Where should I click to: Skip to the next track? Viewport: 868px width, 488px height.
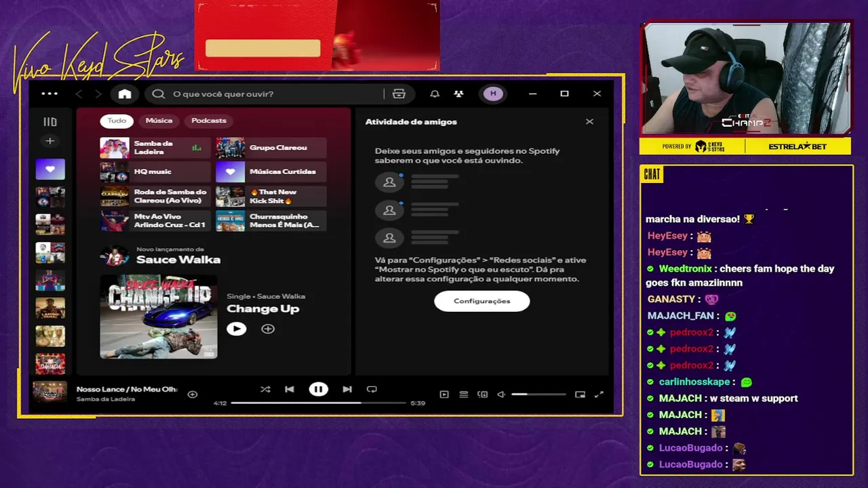click(347, 389)
